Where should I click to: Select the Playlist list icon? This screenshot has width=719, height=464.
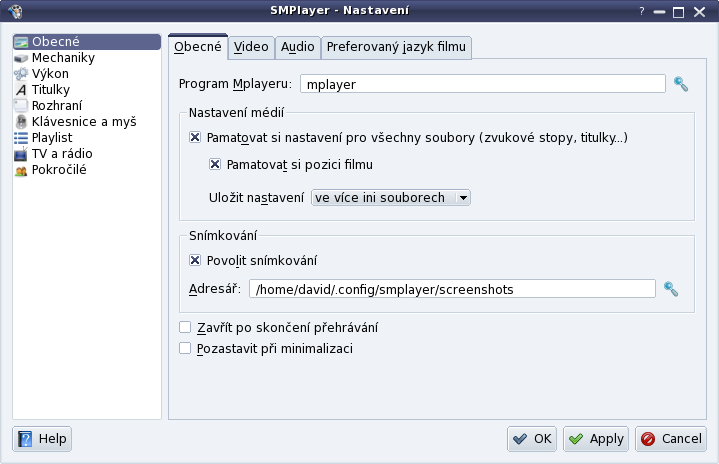point(21,138)
